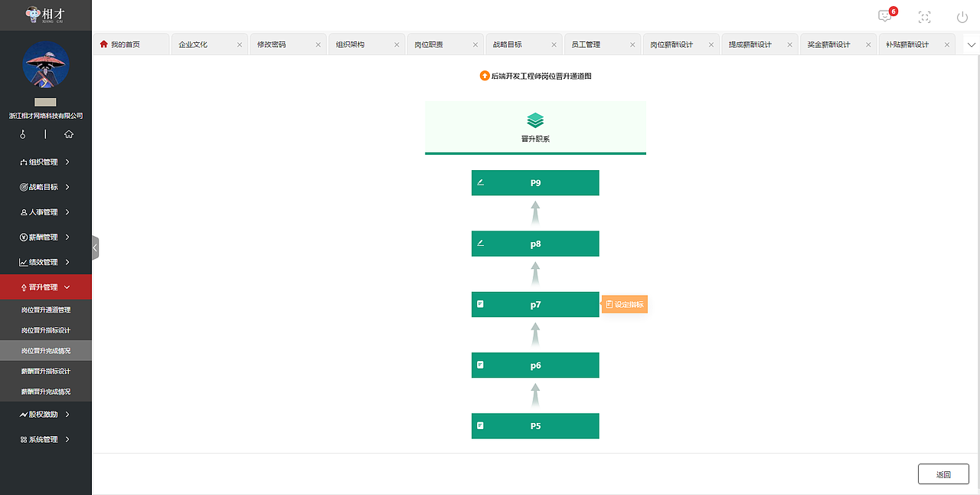Image resolution: width=980 pixels, height=495 pixels.
Task: Close the 员工管理 tab
Action: coord(632,44)
